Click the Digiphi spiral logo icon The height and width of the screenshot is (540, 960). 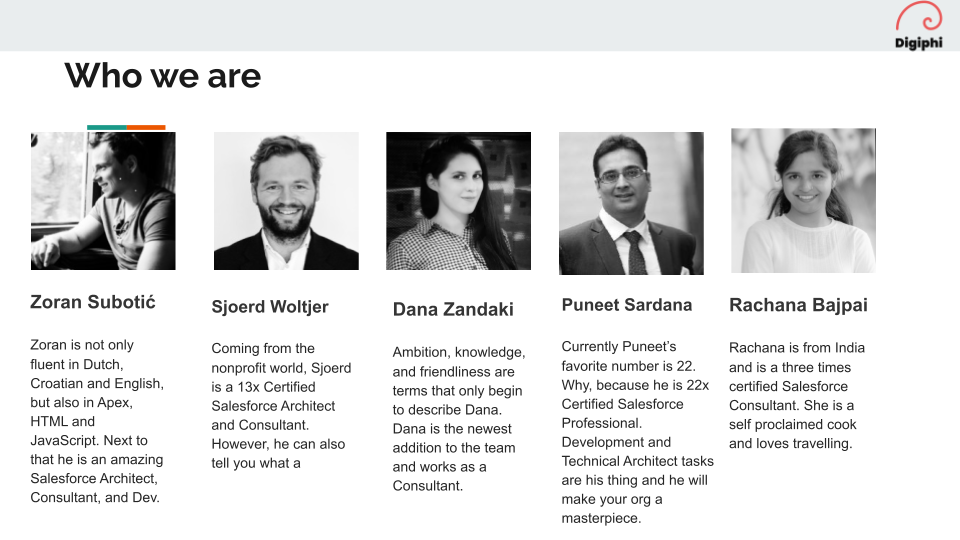918,18
